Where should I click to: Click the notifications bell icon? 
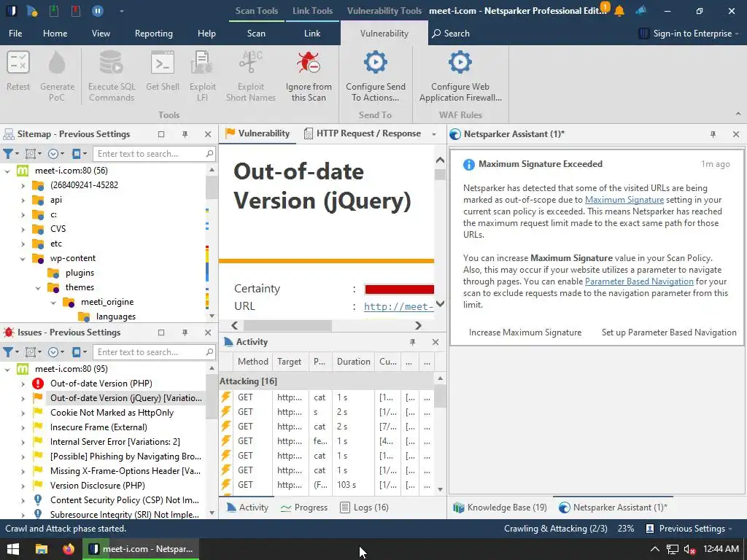[x=619, y=10]
